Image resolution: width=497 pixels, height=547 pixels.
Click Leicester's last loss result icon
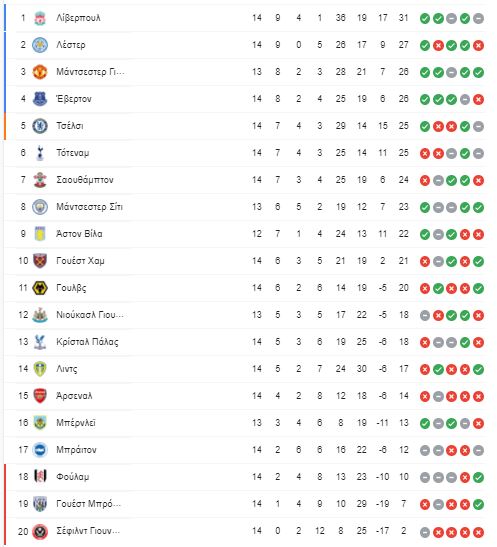pos(478,45)
